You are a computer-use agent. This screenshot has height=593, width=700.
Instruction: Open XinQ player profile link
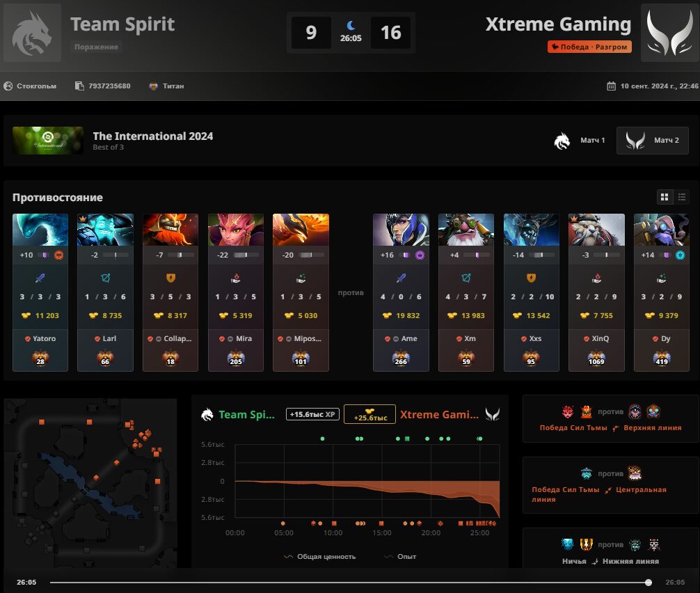(x=600, y=338)
